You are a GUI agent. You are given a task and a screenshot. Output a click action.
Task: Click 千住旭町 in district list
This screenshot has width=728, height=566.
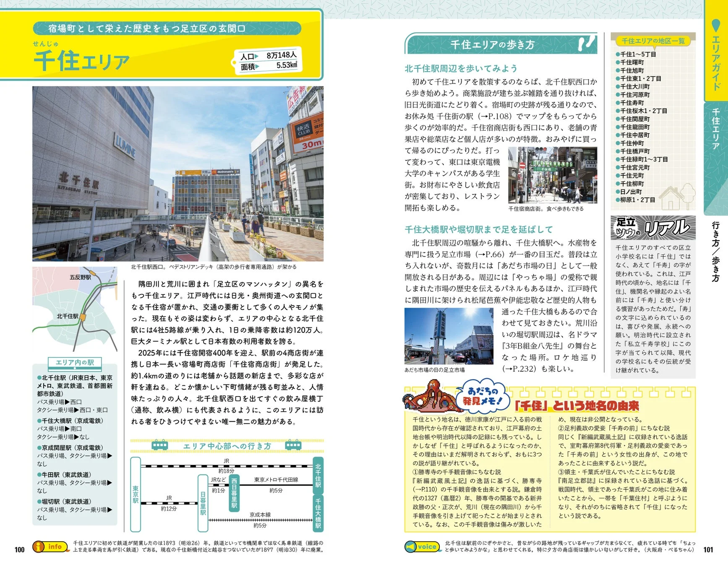point(629,70)
